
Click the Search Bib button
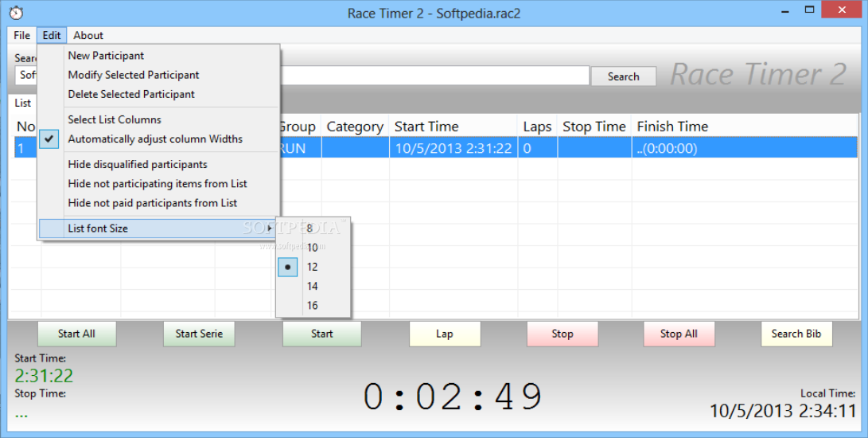tap(796, 334)
